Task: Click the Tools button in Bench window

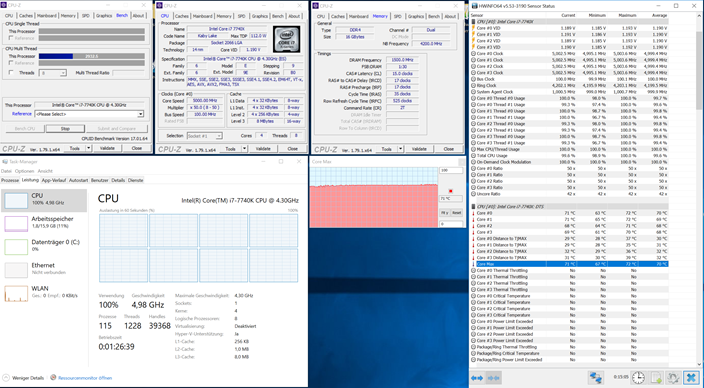Action: [75, 148]
